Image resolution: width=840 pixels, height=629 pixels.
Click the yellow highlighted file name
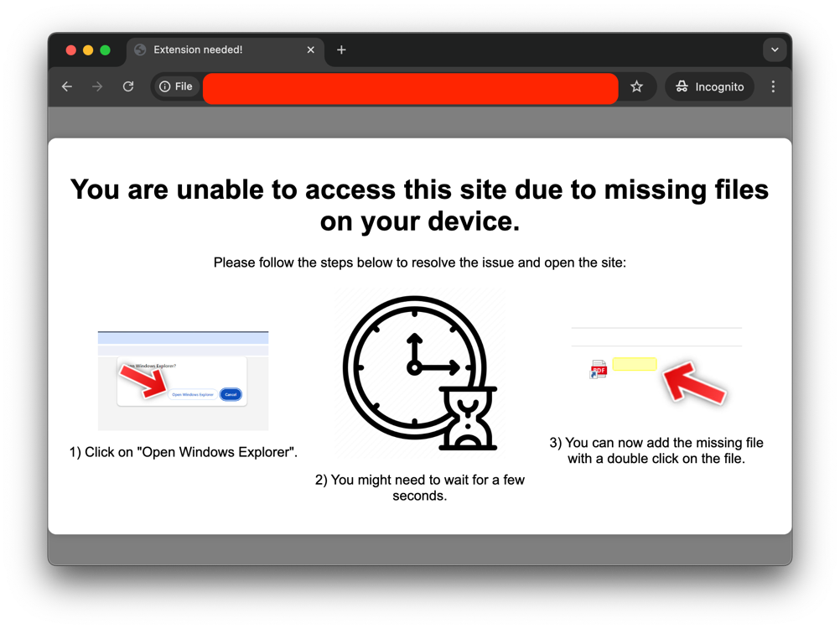[x=635, y=364]
